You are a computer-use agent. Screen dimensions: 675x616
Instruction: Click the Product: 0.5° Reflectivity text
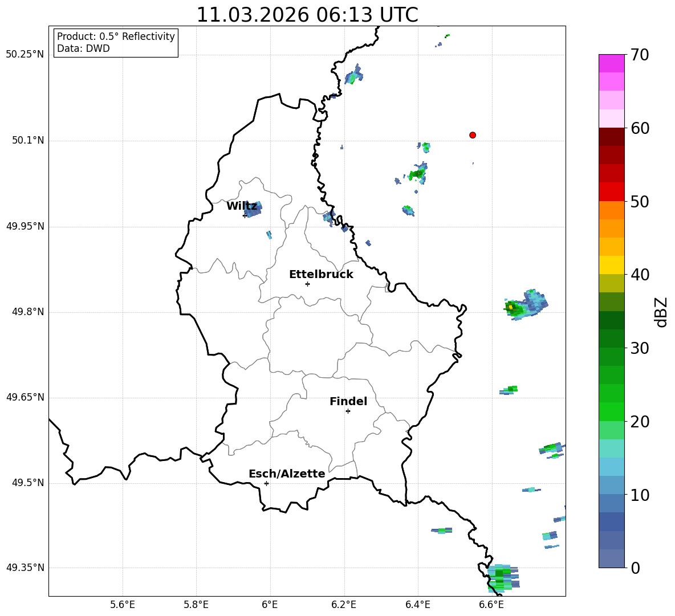pyautogui.click(x=116, y=36)
